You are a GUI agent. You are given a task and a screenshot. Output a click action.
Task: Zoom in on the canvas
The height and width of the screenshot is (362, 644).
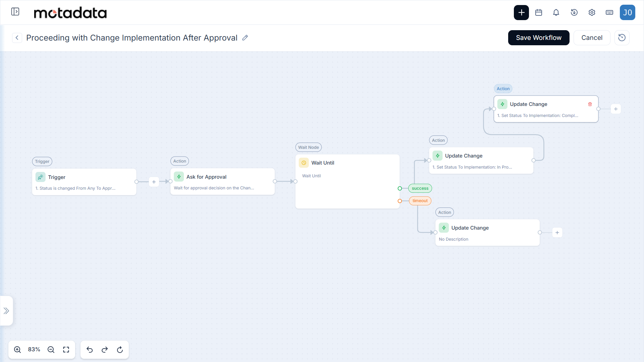[x=17, y=350]
